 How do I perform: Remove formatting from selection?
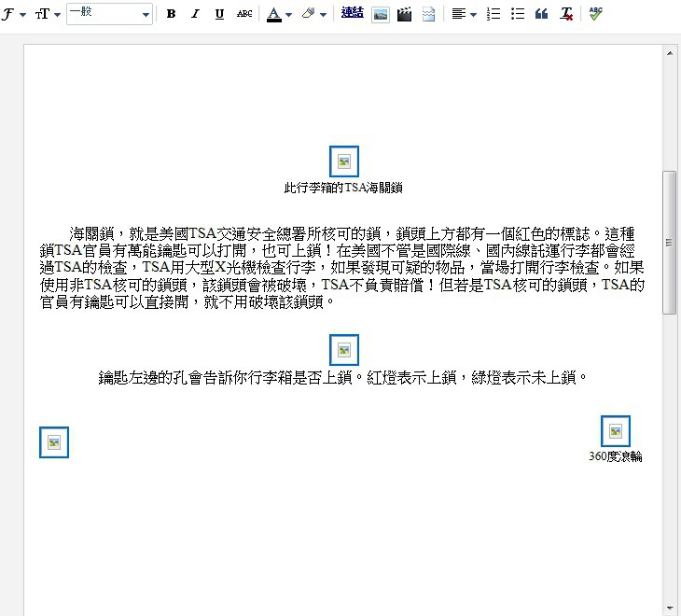click(x=566, y=14)
